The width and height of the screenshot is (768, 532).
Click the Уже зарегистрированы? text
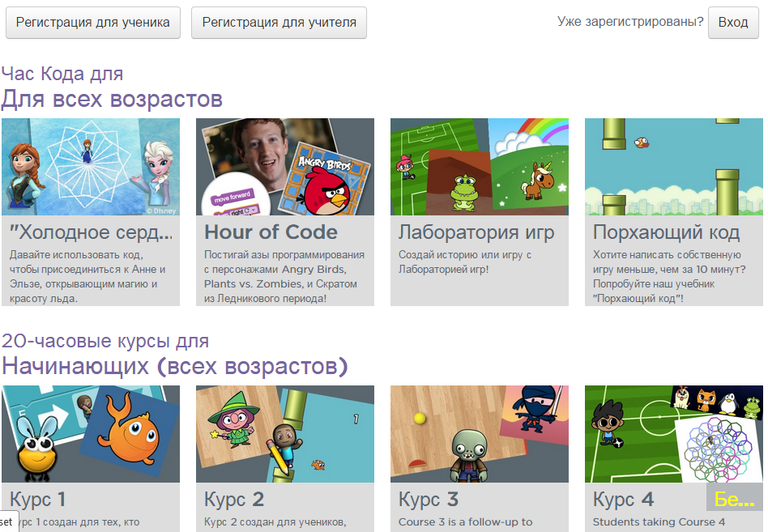630,22
